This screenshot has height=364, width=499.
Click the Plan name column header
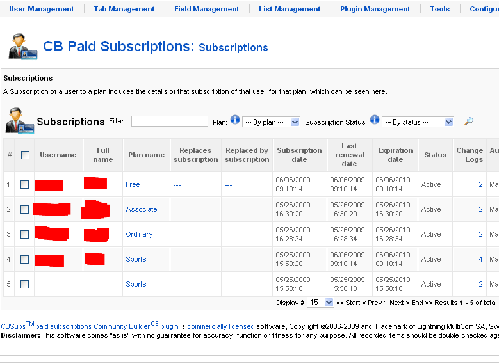coord(147,155)
